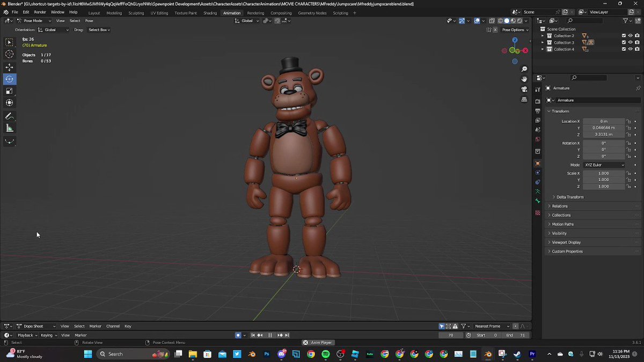Click the pan view hand icon
644x362 pixels.
point(524,79)
